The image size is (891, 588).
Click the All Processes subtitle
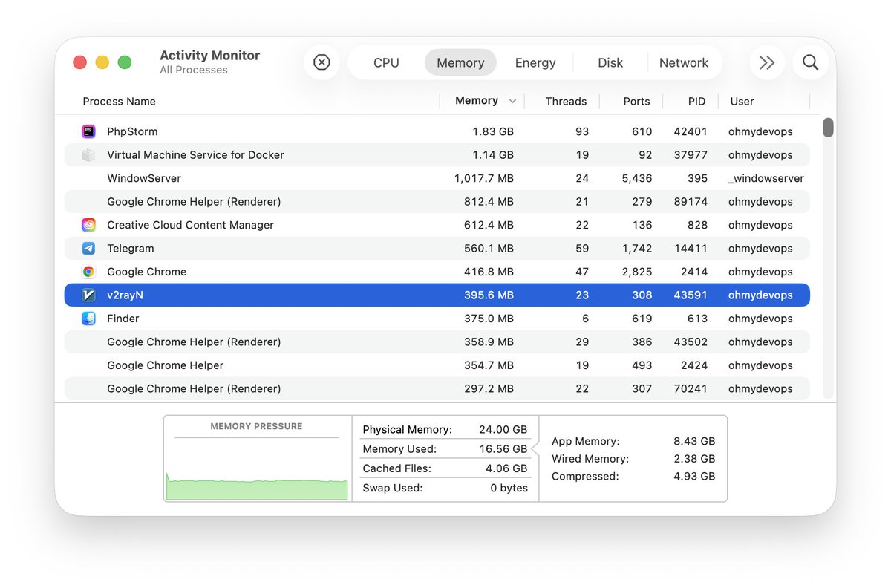coord(194,70)
